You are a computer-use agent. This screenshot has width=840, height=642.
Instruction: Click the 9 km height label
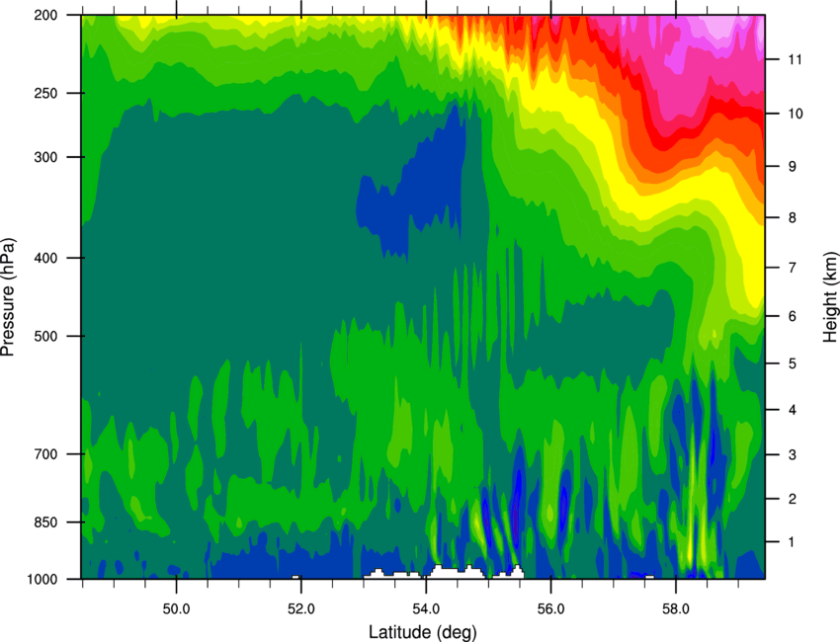(x=793, y=167)
